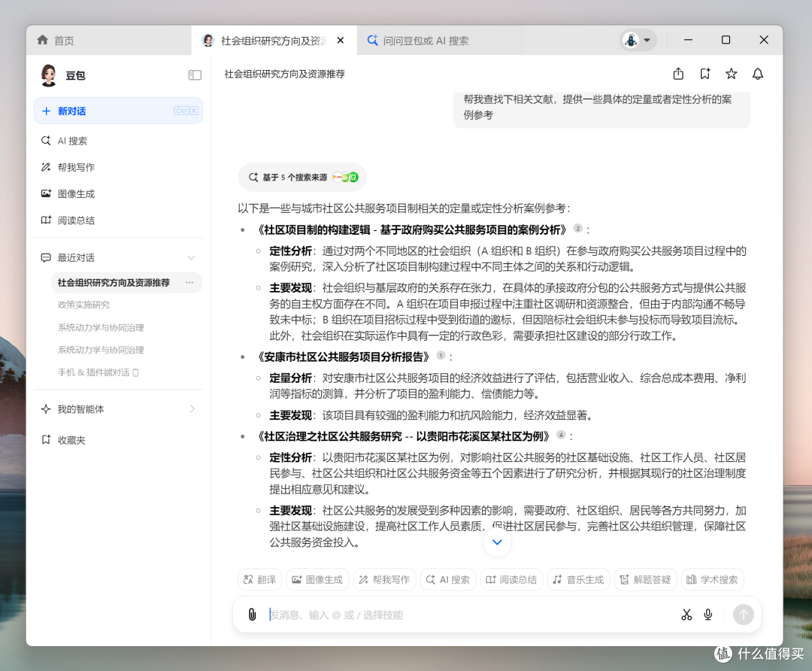Open the 基于 5 个搜索来源 sources chip
Screen dimensions: 812x671
[x=302, y=178]
